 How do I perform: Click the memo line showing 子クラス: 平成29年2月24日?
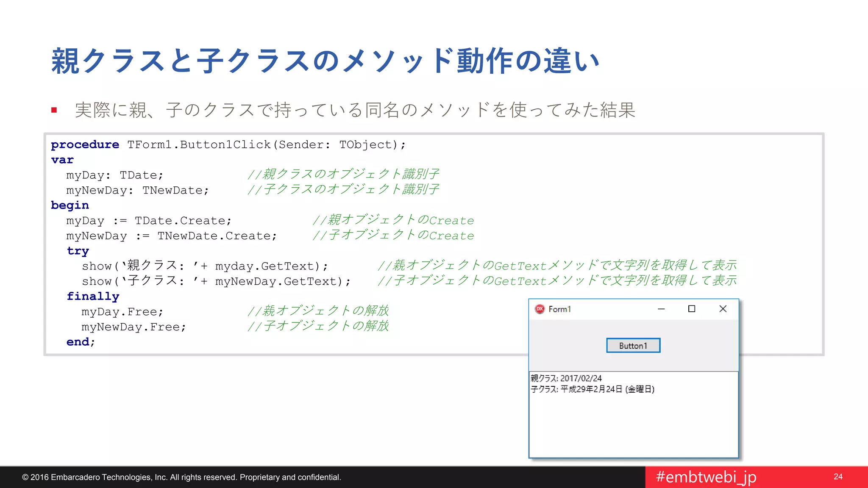(593, 389)
